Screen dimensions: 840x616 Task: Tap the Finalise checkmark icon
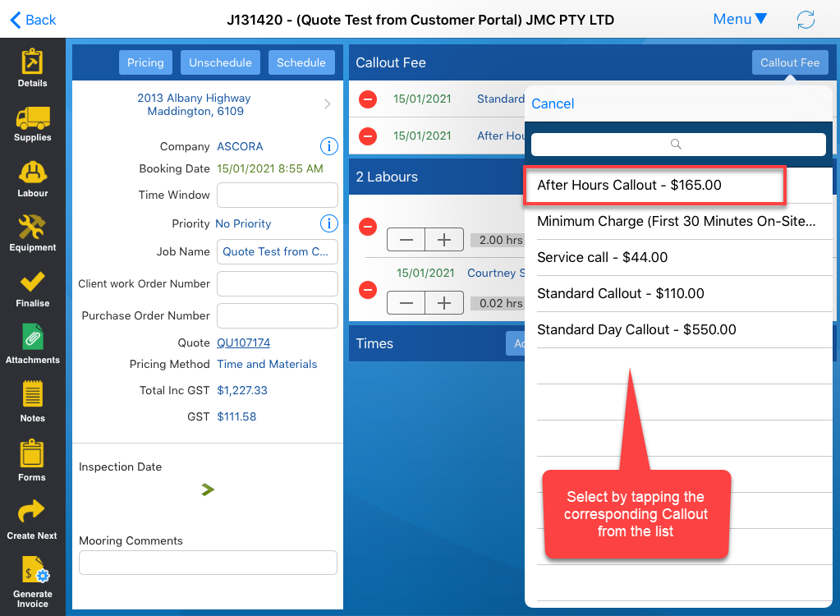[32, 287]
